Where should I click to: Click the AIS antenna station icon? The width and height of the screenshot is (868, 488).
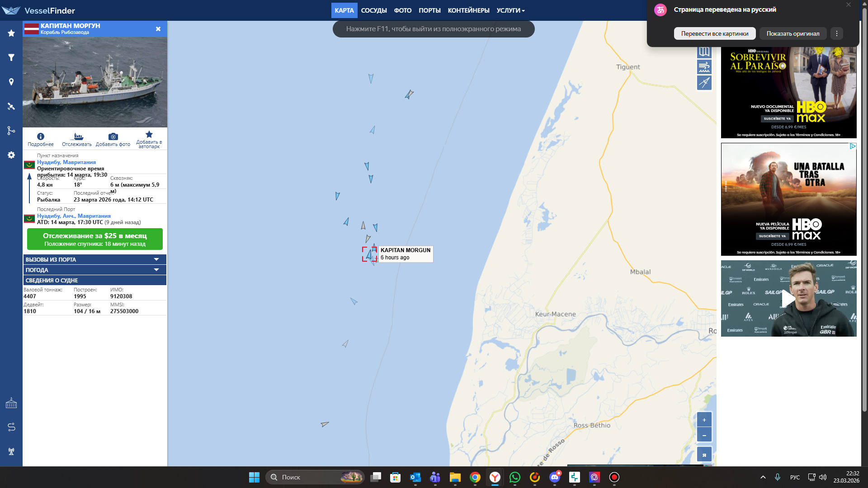click(11, 451)
